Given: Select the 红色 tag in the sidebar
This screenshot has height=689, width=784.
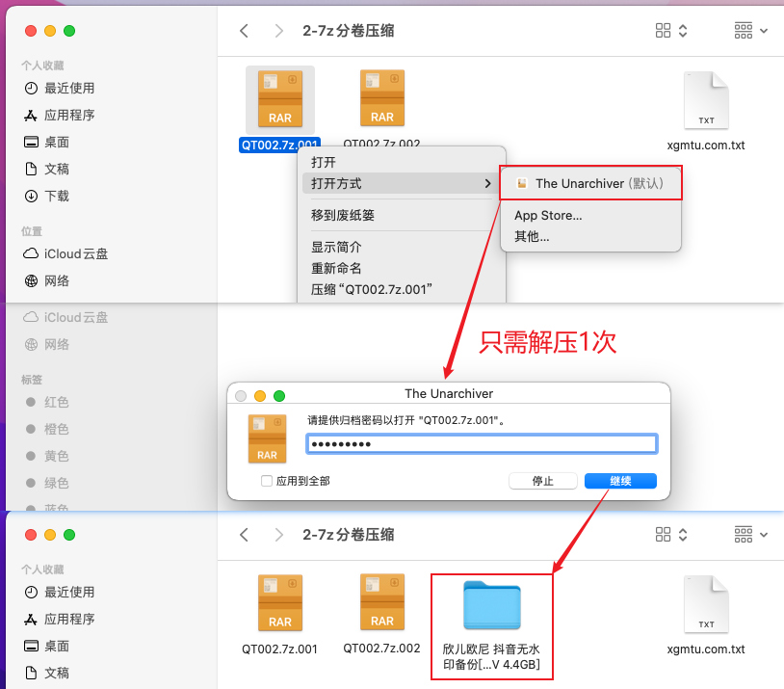Looking at the screenshot, I should [x=46, y=402].
